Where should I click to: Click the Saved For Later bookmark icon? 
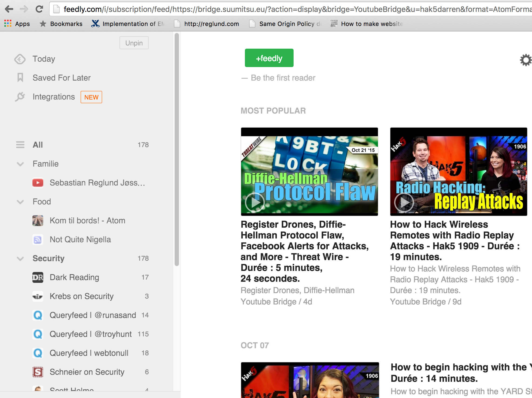click(x=20, y=78)
